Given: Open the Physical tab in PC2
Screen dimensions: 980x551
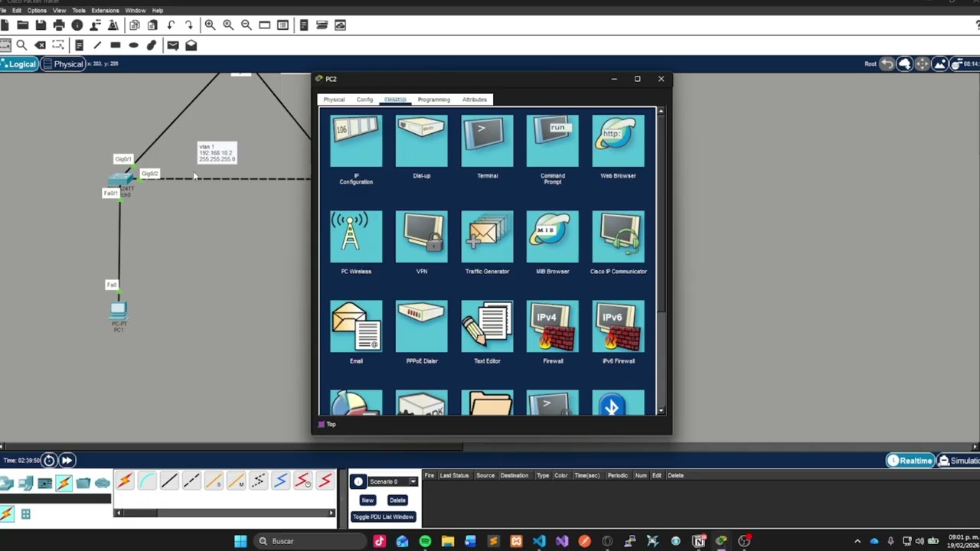Looking at the screenshot, I should point(334,99).
